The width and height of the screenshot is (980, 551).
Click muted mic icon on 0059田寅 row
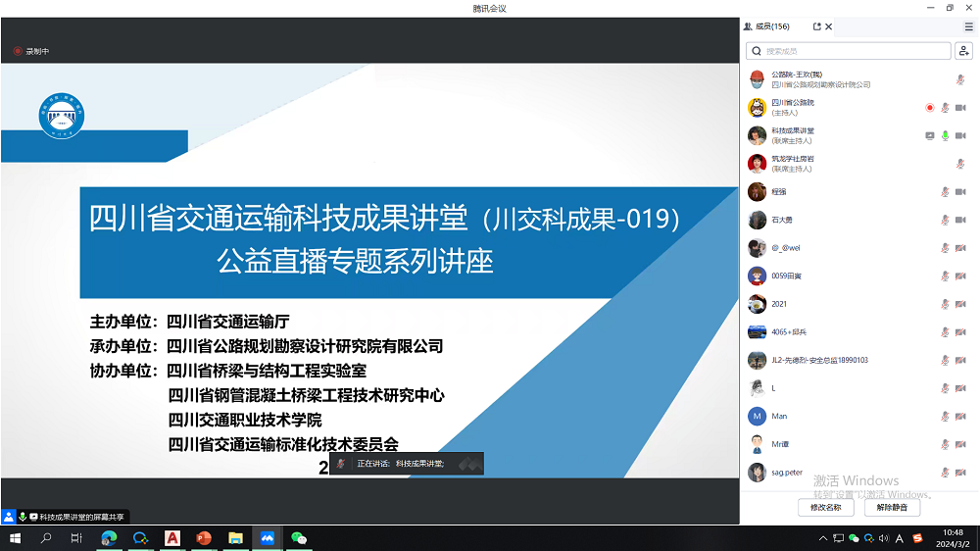[x=945, y=275]
